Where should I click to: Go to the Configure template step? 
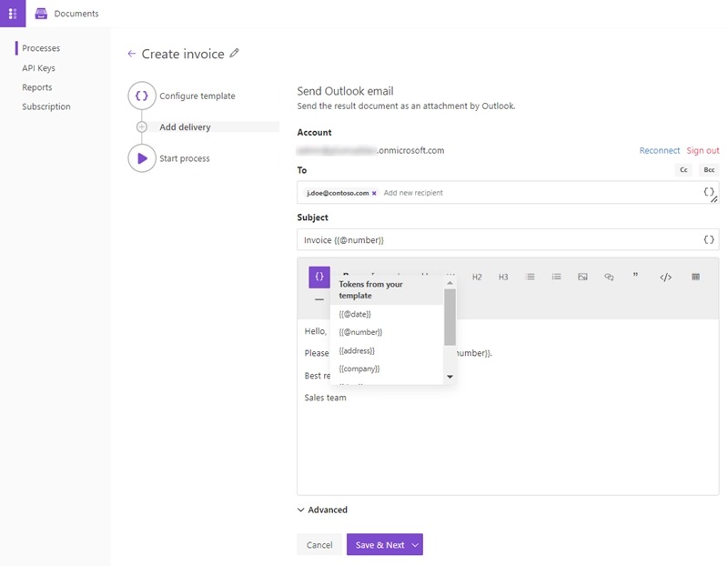(x=197, y=96)
